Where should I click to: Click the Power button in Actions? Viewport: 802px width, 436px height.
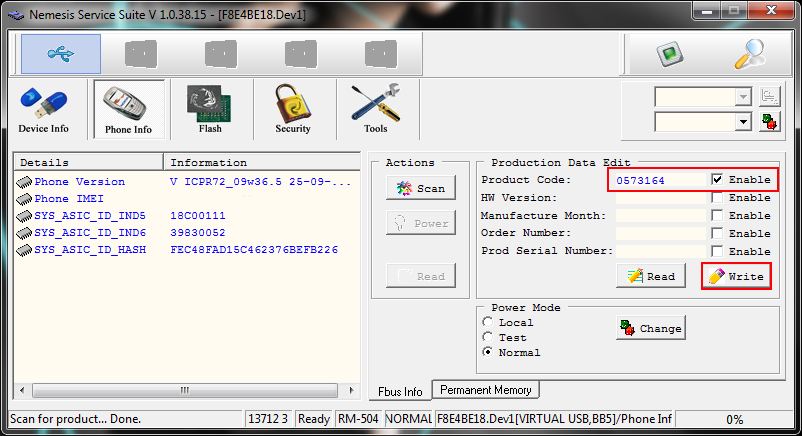click(421, 223)
